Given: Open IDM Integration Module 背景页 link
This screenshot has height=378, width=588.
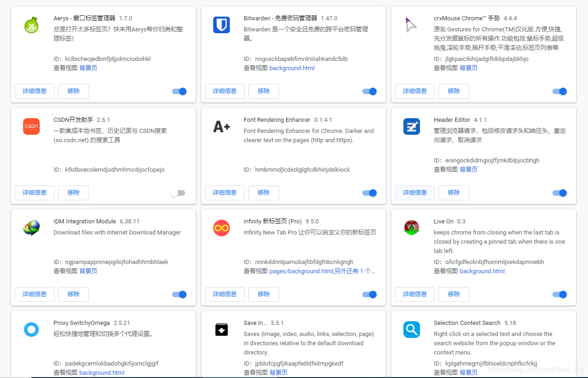Looking at the screenshot, I should tap(88, 271).
